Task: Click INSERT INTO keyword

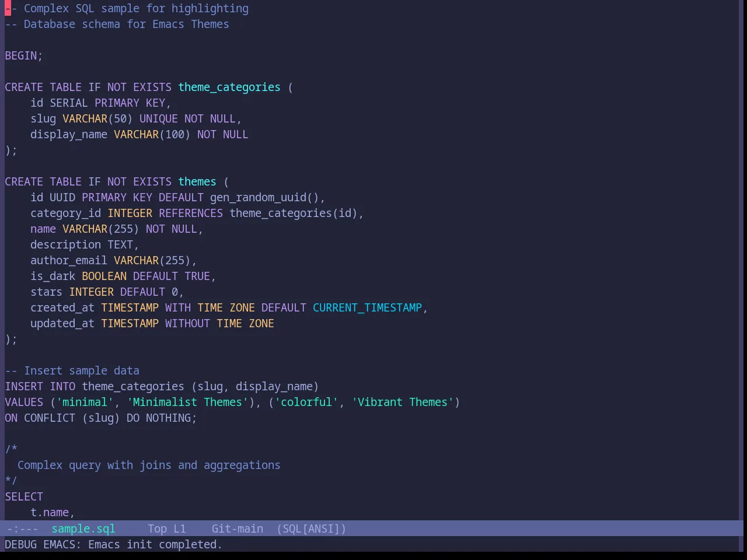Action: click(x=40, y=386)
